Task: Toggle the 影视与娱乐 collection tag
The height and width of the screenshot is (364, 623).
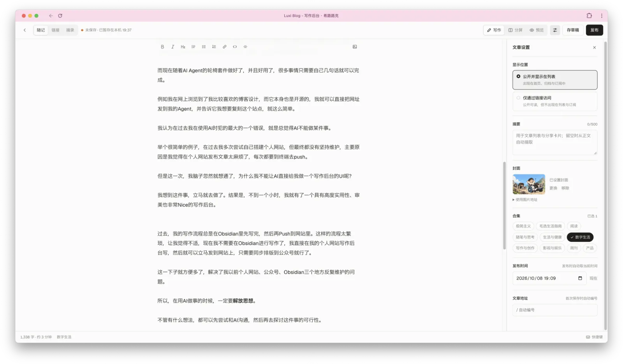Action: click(x=552, y=248)
